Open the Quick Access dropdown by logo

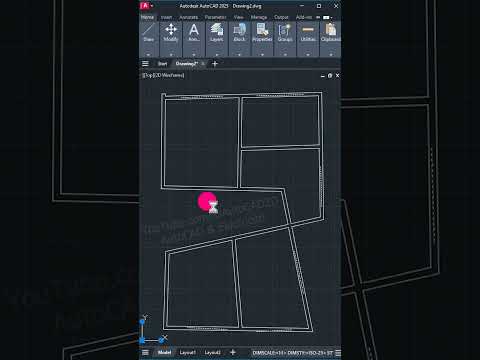[x=152, y=6]
